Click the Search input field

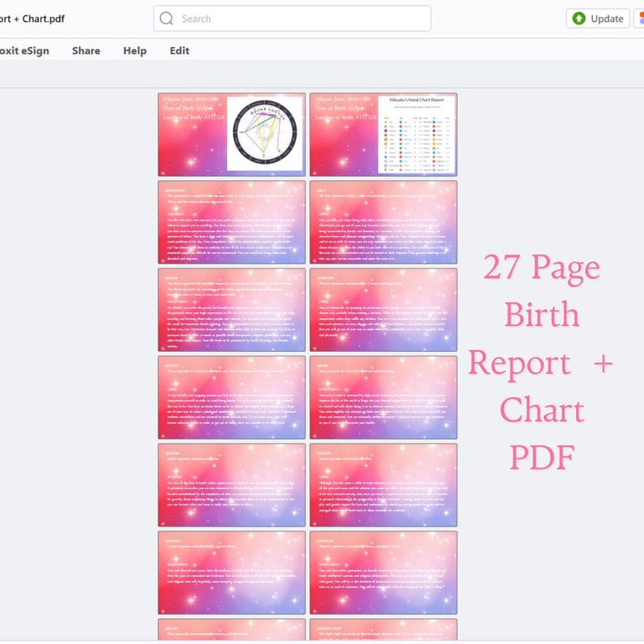(292, 19)
